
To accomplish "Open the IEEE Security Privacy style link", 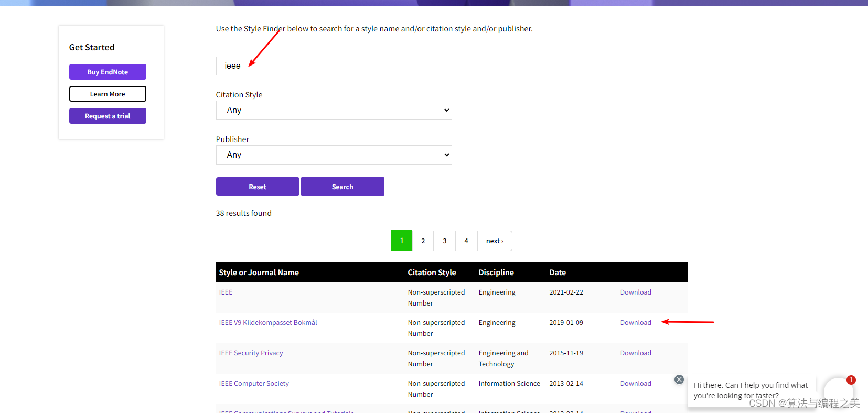I will pos(251,353).
